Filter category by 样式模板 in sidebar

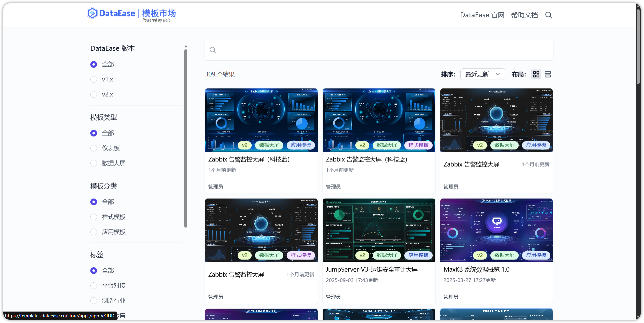tap(94, 217)
